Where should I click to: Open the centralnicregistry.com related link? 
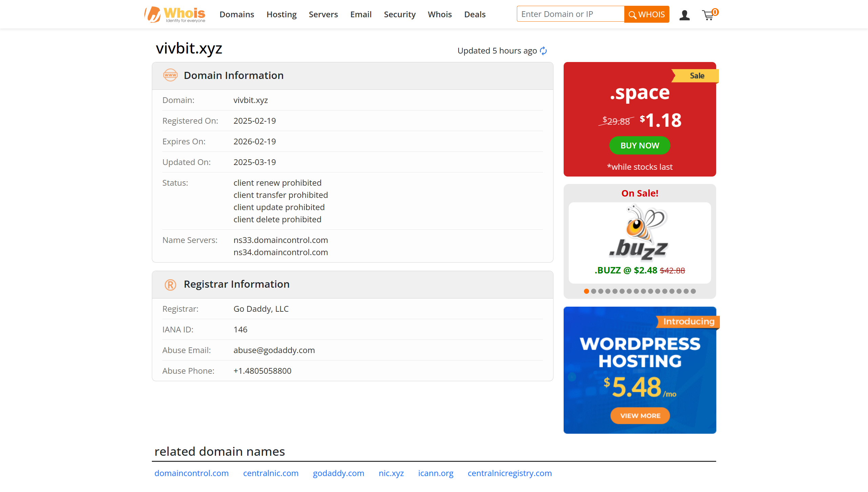[x=510, y=473]
